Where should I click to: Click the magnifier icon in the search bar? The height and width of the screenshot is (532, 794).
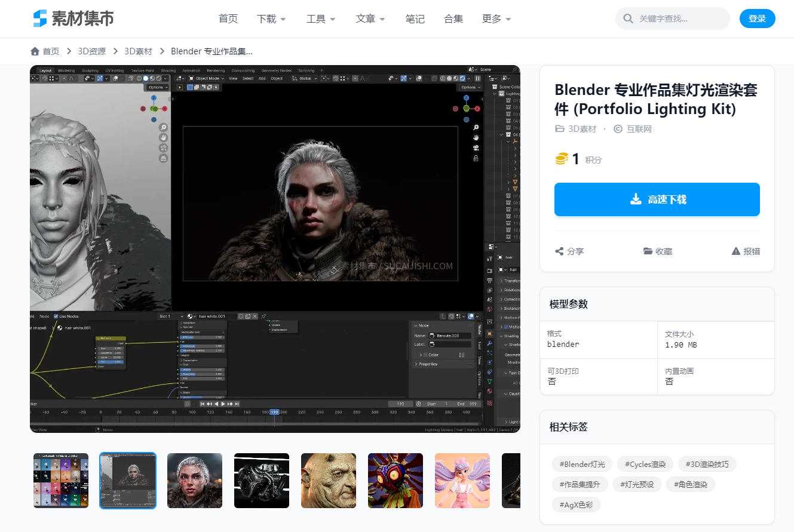(x=628, y=19)
